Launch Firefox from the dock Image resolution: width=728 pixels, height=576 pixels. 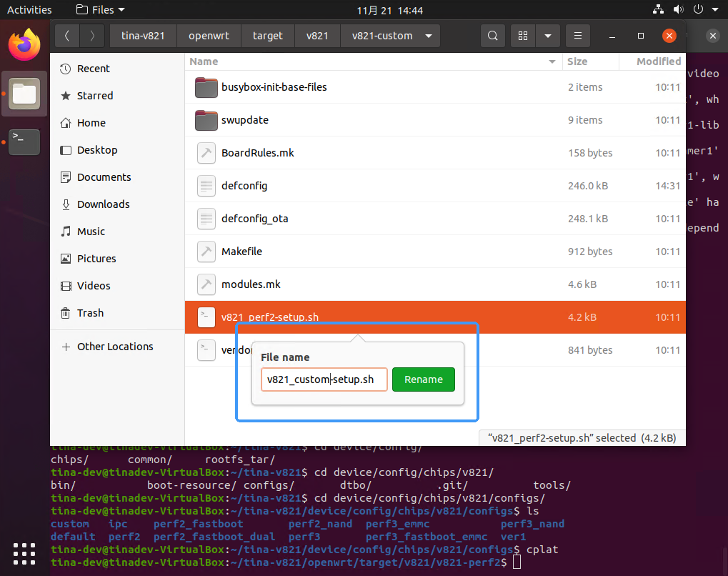coord(24,46)
